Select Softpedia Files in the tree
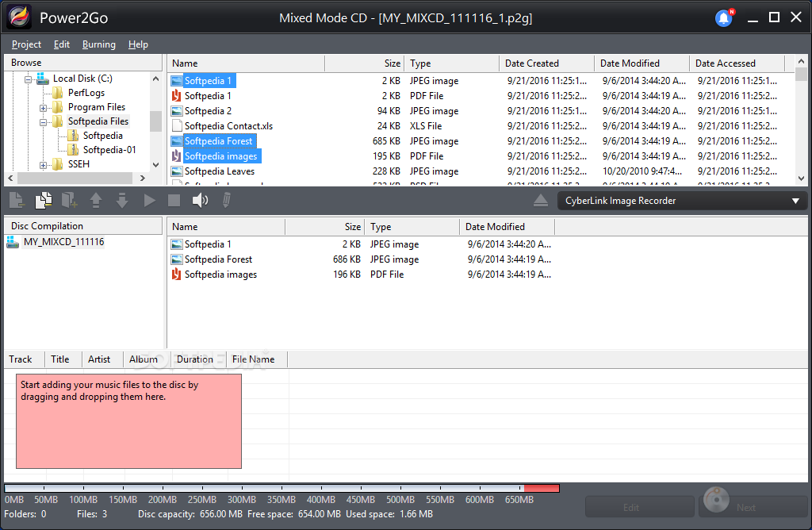This screenshot has height=530, width=812. (x=98, y=121)
